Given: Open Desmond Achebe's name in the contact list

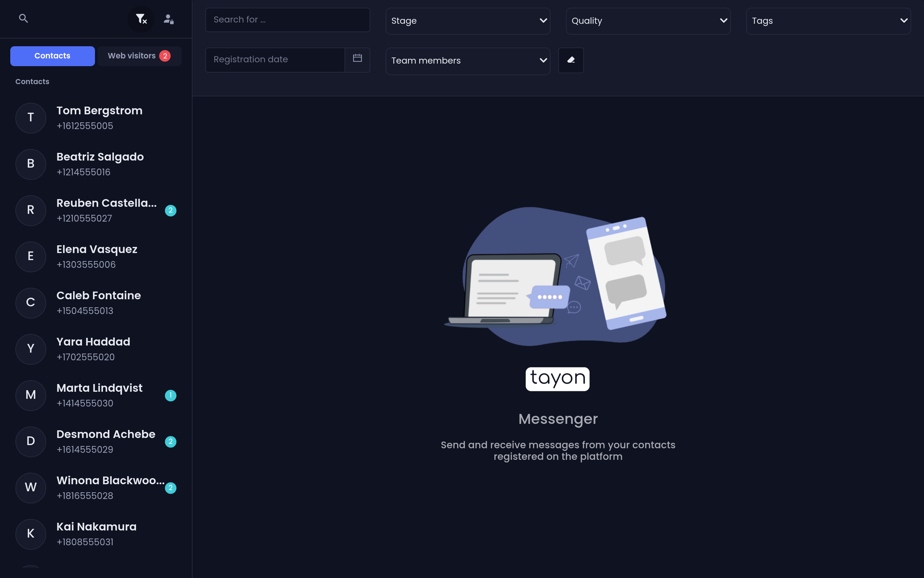Looking at the screenshot, I should (x=106, y=434).
